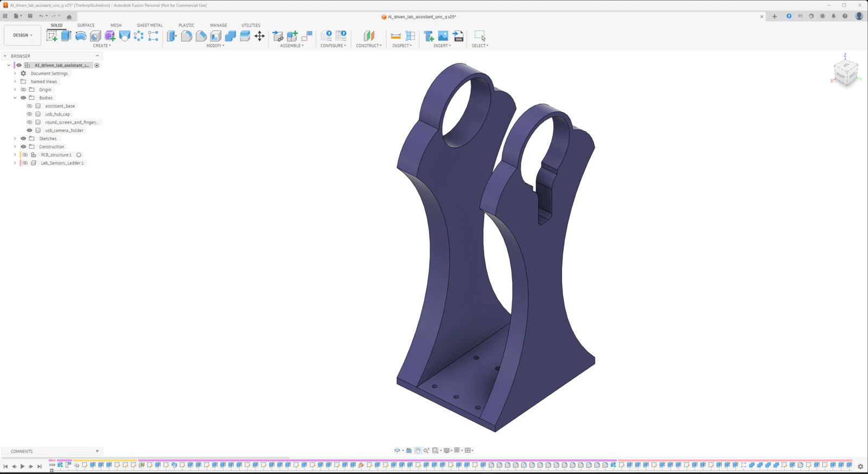Add a comment with the plus button

tap(97, 451)
